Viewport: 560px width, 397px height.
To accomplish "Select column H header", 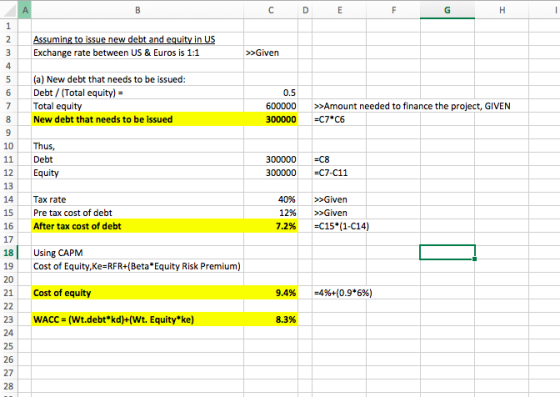I will tap(502, 10).
